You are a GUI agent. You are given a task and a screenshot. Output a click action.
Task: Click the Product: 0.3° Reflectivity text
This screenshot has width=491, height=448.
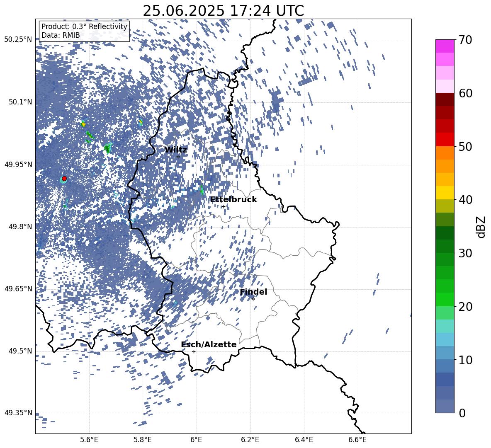84,27
